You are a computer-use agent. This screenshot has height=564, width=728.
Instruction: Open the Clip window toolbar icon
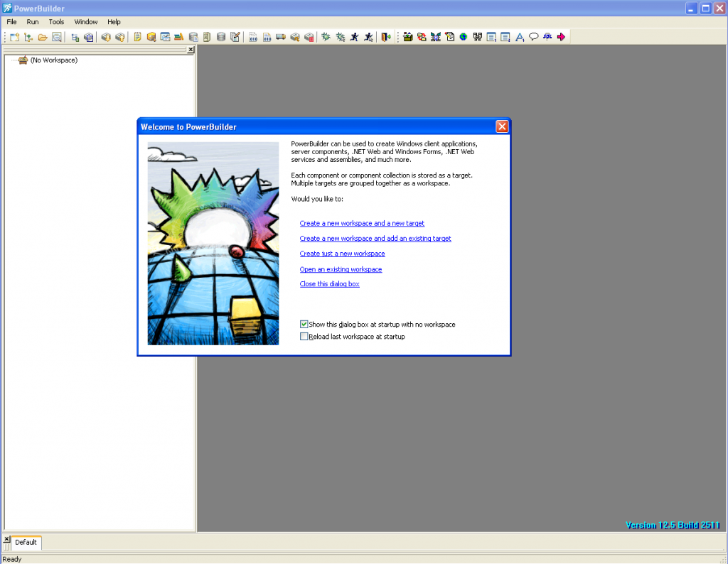165,37
